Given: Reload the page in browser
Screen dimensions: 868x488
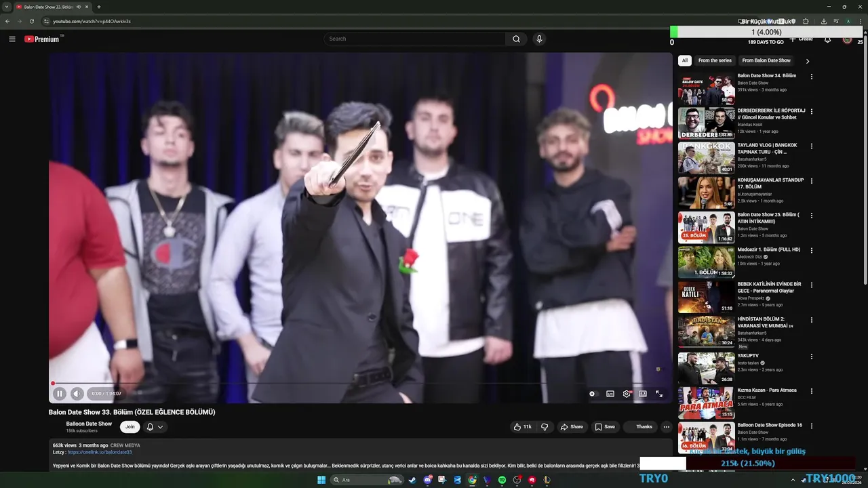Looking at the screenshot, I should pos(31,21).
